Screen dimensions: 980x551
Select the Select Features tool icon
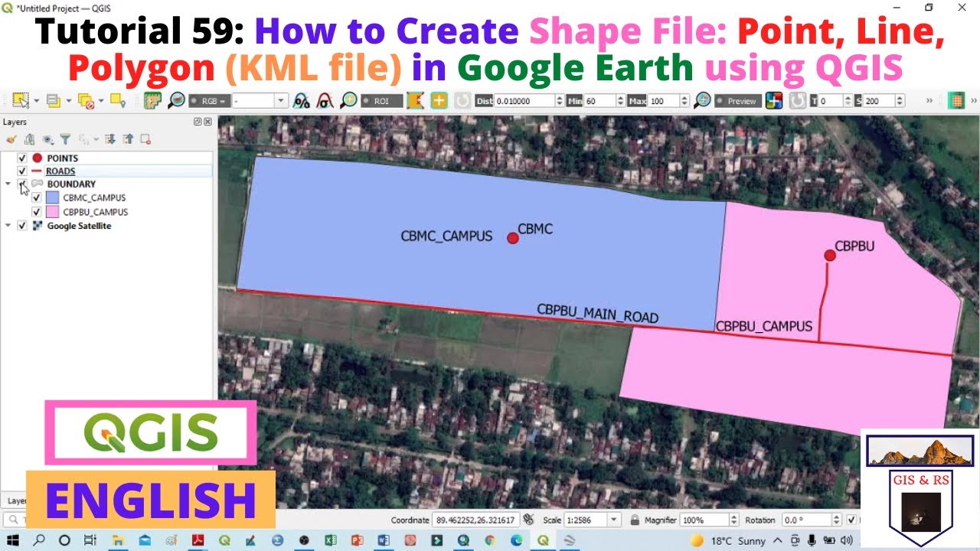[x=20, y=100]
